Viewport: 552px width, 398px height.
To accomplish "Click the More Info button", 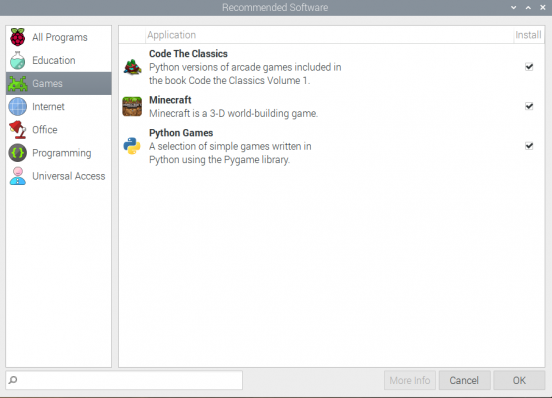I will tap(410, 380).
